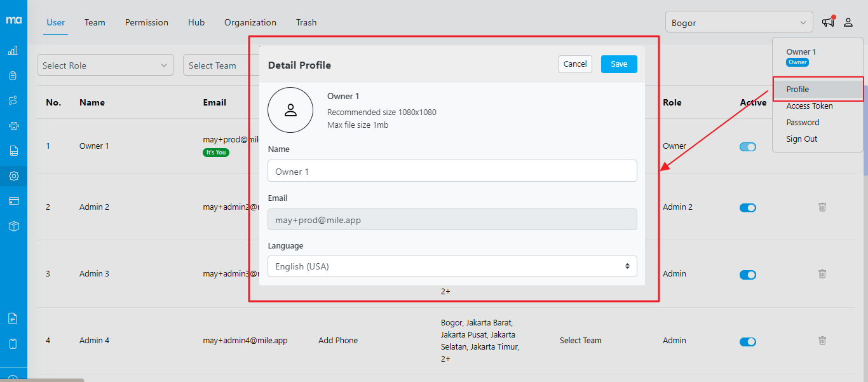Open the bar chart dashboard sidebar icon

(13, 51)
